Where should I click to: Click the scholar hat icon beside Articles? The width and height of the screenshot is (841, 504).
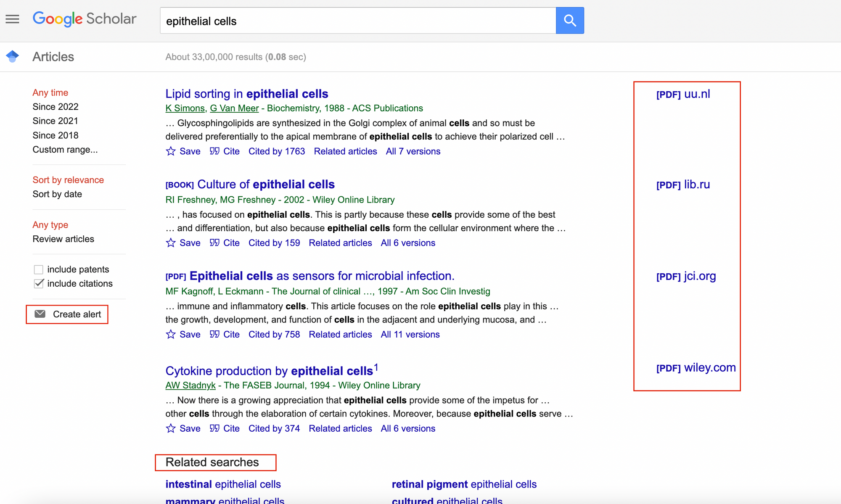(13, 56)
